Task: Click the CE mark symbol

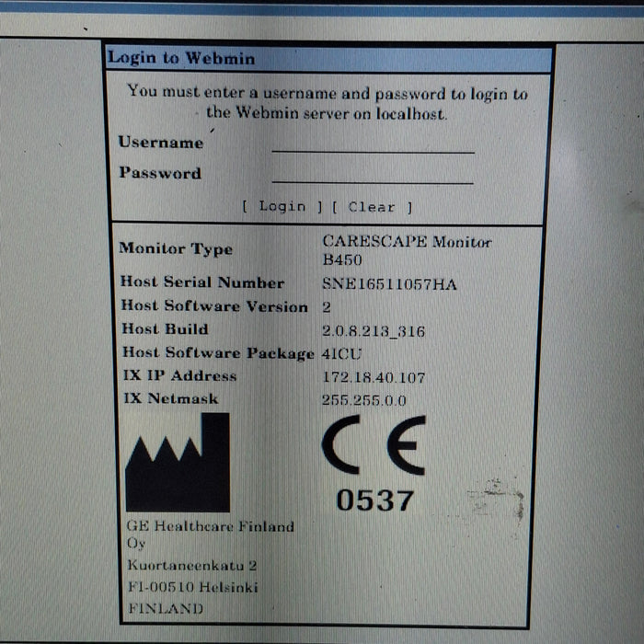Action: coord(374,445)
